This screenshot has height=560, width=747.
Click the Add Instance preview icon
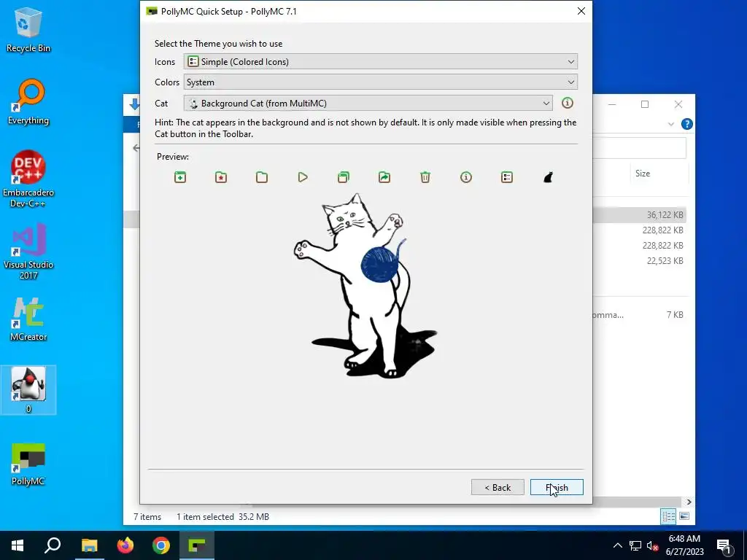[x=180, y=178]
